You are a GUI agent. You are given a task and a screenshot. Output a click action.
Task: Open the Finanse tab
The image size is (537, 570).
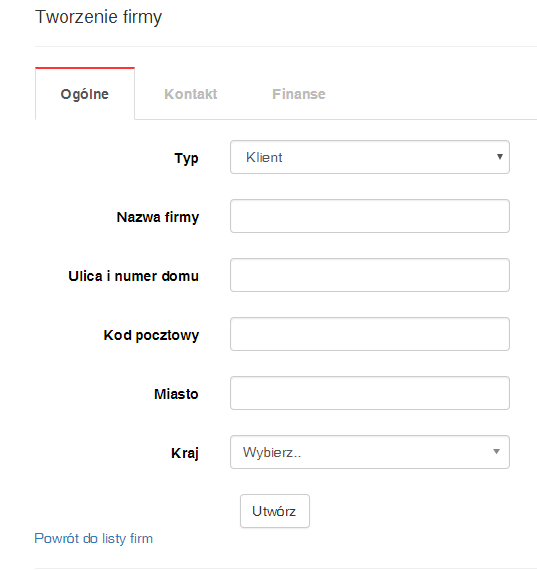pos(299,94)
